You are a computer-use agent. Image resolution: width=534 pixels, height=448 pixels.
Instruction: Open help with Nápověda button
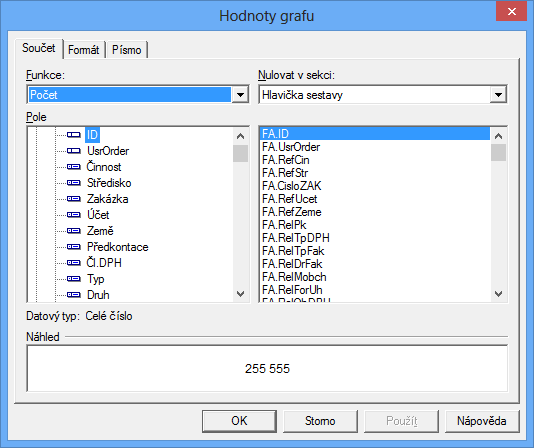[482, 421]
